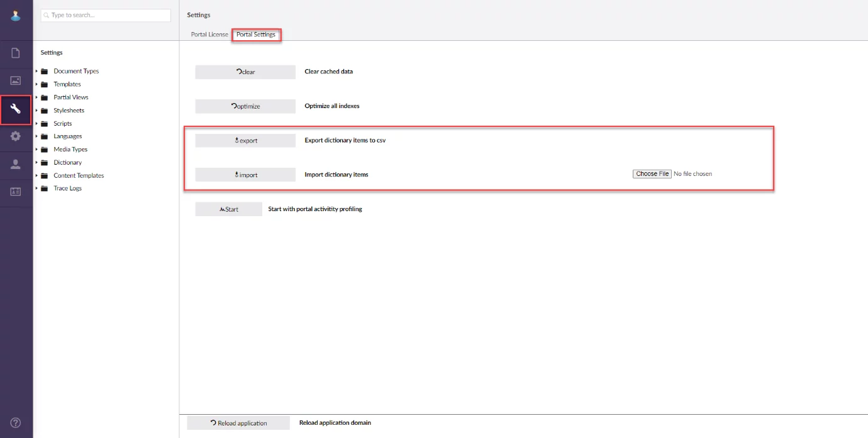Open the user avatar profile icon
The image size is (868, 438).
(x=16, y=15)
